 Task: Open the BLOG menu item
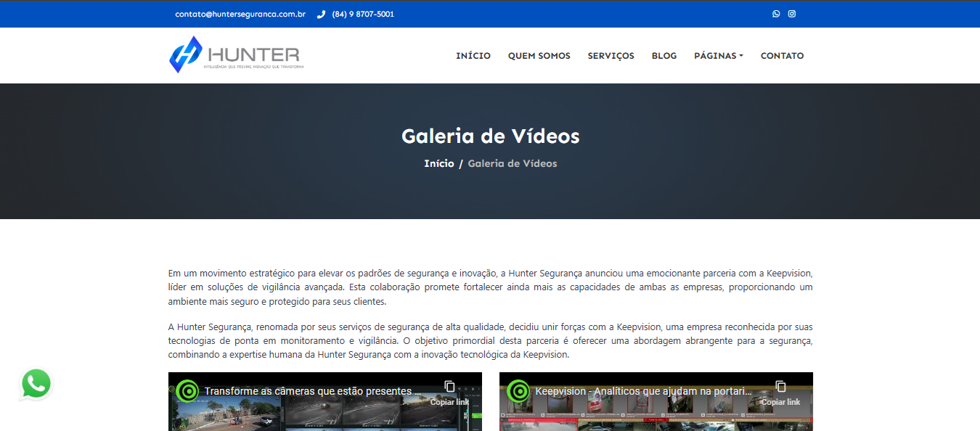click(663, 56)
